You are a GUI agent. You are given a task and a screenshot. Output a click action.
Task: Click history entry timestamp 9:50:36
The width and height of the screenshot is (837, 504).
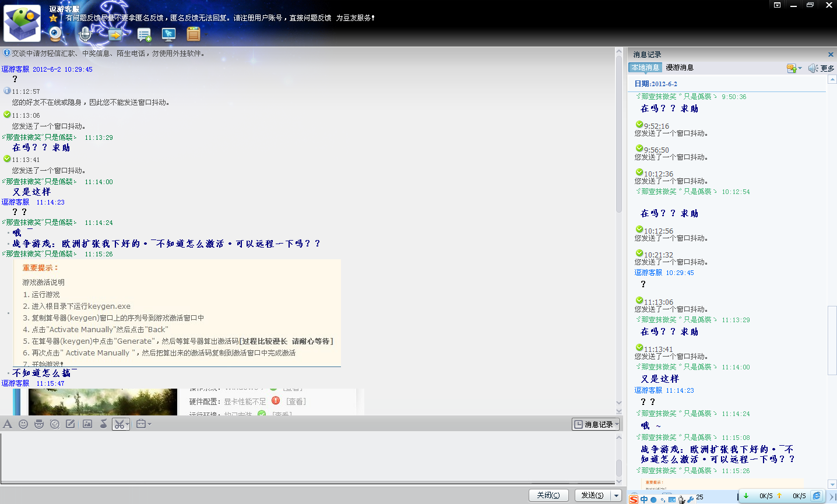[734, 97]
